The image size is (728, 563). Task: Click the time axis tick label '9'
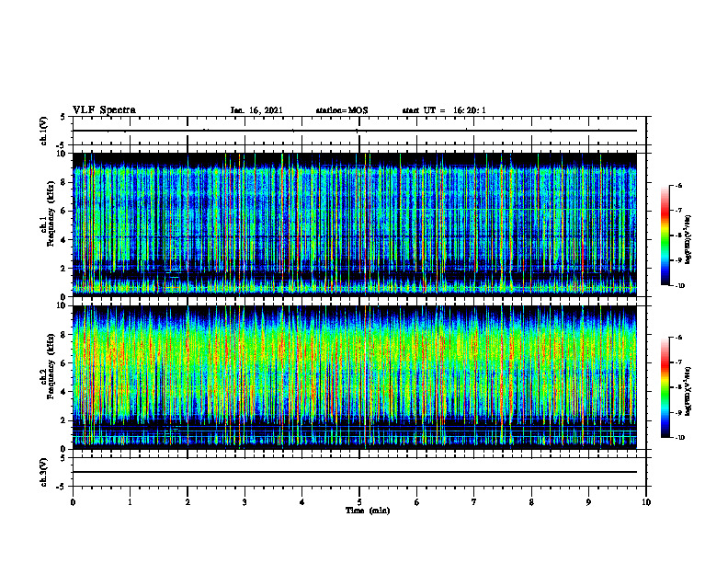pyautogui.click(x=588, y=502)
